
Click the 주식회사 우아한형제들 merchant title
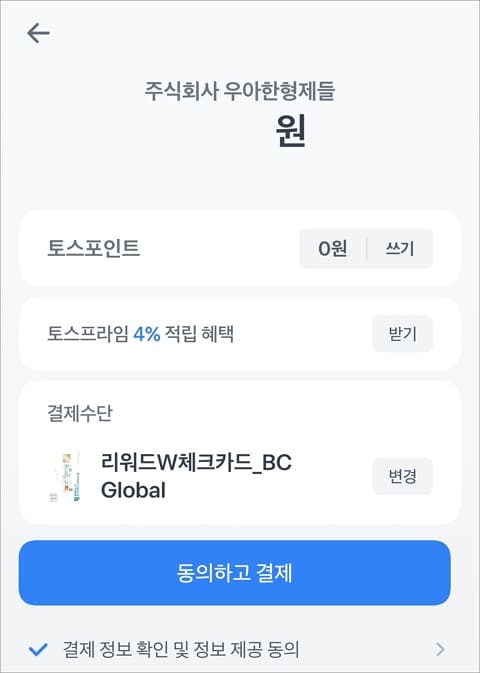240,91
